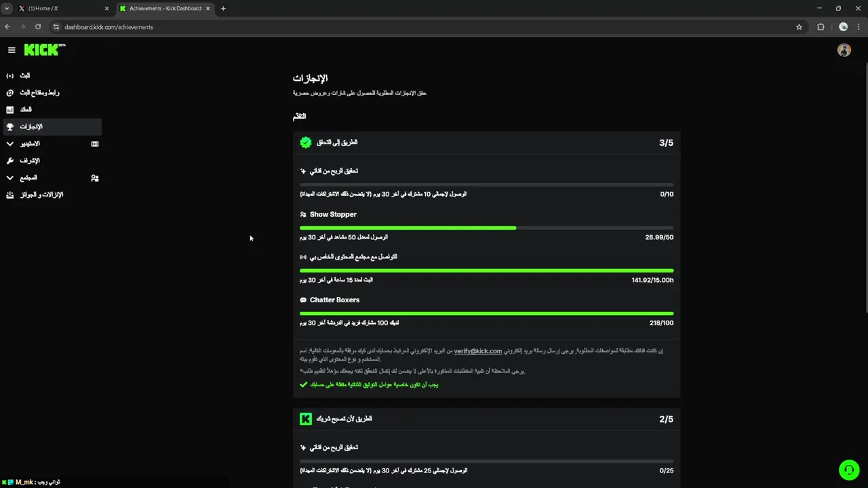Click the moderation wrench icon

9,161
